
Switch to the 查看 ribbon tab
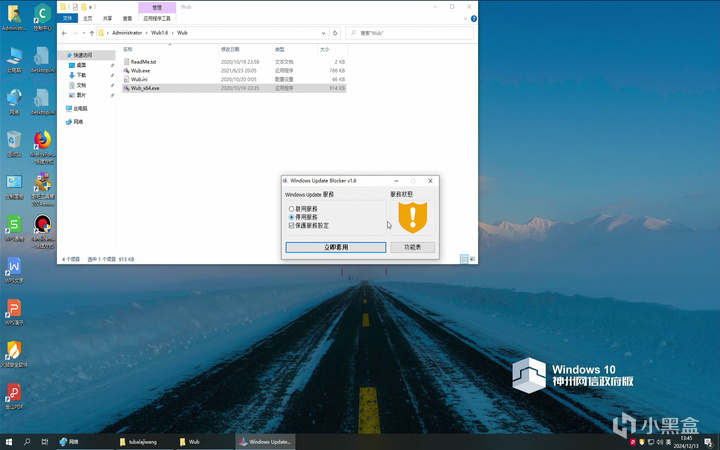(x=127, y=18)
